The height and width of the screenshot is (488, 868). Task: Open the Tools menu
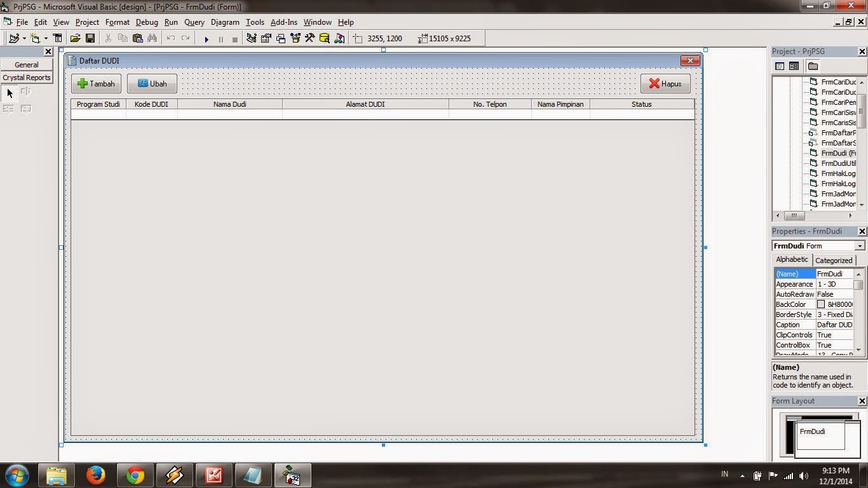(x=255, y=22)
